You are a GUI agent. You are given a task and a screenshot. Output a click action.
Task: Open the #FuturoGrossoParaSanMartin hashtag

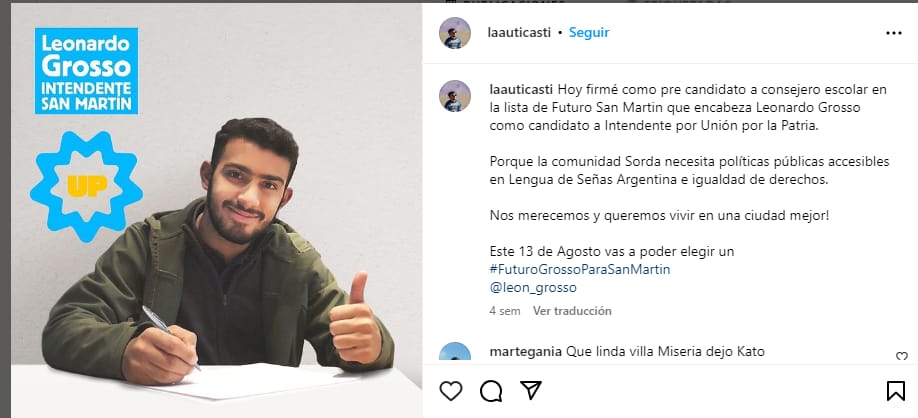(580, 270)
